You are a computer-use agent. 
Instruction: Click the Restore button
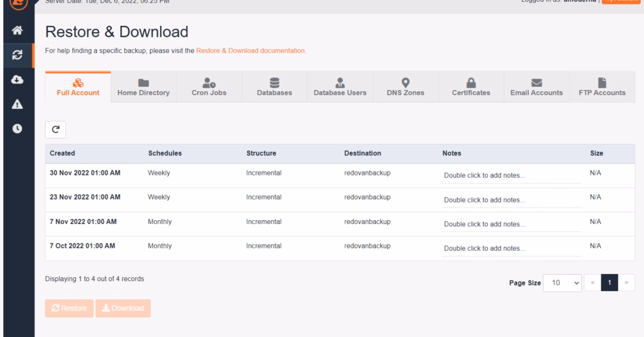click(x=69, y=308)
